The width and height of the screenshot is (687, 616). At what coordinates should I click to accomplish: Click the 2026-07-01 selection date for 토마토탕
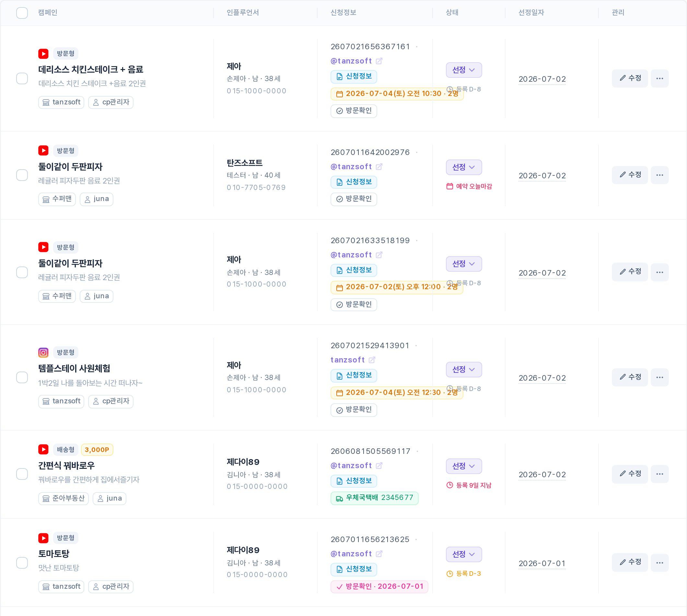coord(542,563)
